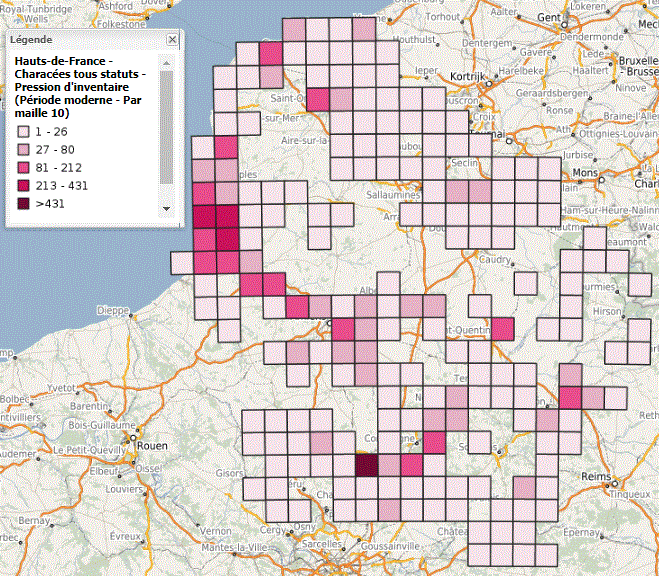Click the Kortrijk city label

pos(465,77)
